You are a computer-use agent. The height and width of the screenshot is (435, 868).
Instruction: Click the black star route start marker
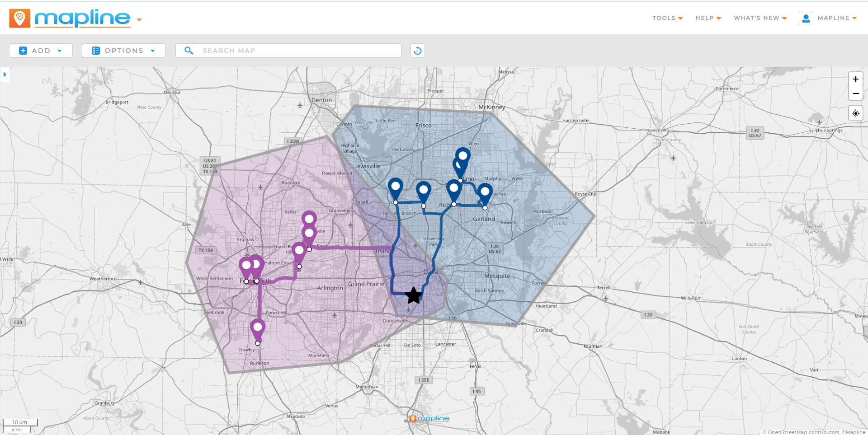click(413, 296)
